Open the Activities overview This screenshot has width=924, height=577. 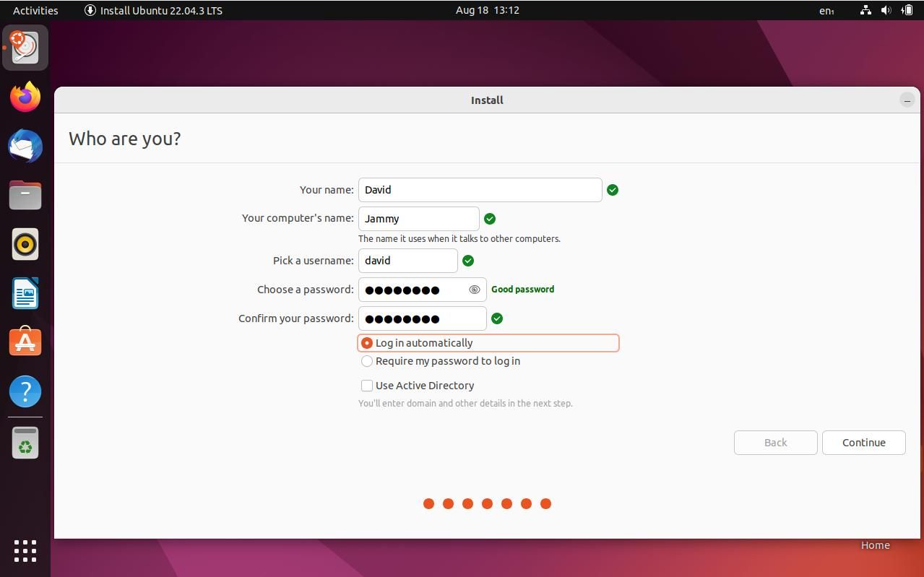(35, 10)
